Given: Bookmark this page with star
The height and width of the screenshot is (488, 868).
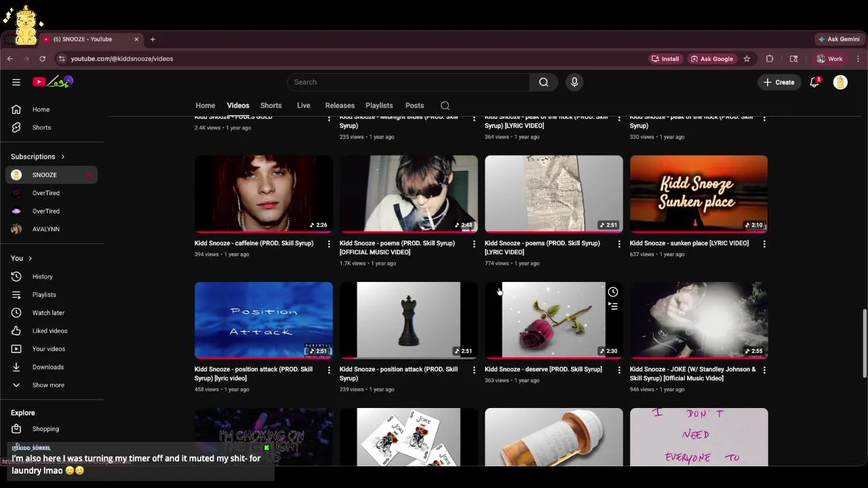Looking at the screenshot, I should pyautogui.click(x=747, y=59).
